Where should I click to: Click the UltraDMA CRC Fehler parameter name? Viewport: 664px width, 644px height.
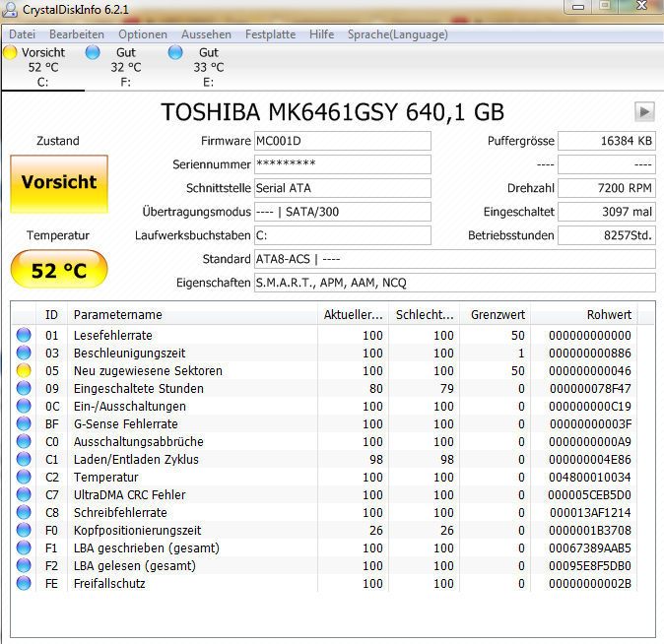click(130, 495)
